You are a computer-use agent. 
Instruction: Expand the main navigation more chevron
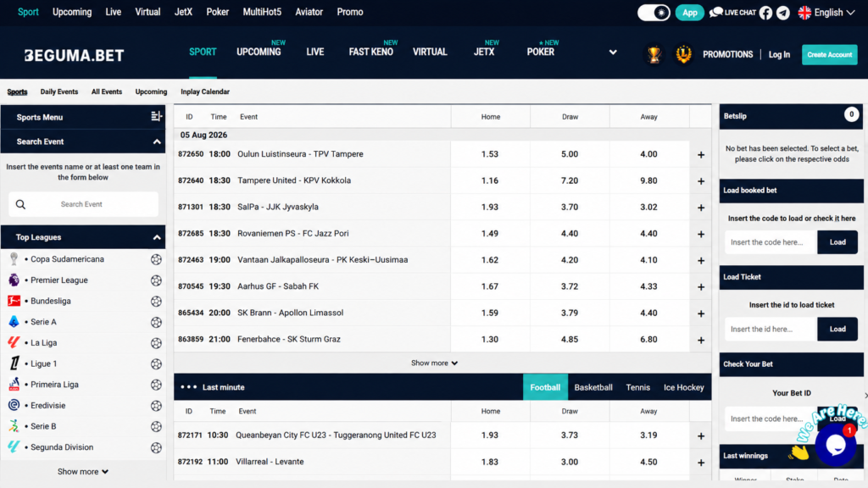tap(613, 52)
